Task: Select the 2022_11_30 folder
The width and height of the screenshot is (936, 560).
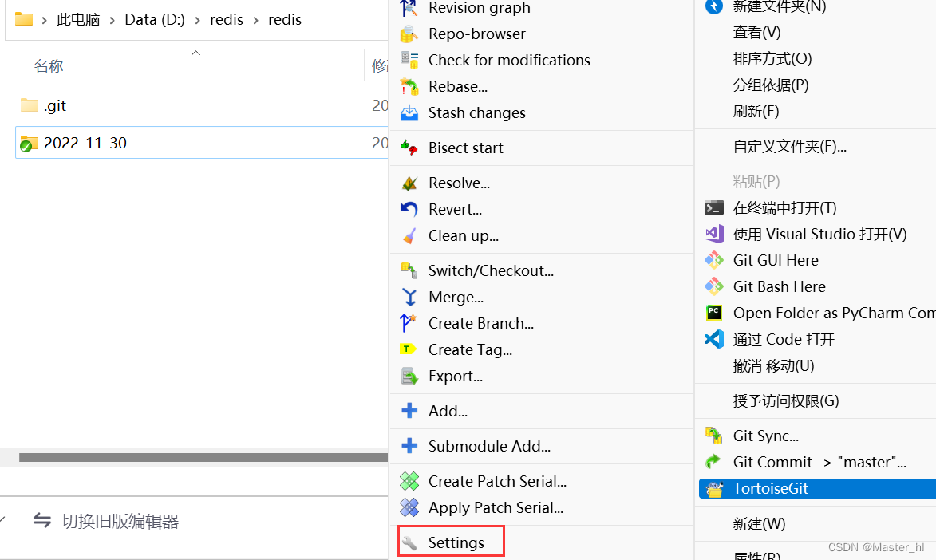Action: click(x=202, y=143)
